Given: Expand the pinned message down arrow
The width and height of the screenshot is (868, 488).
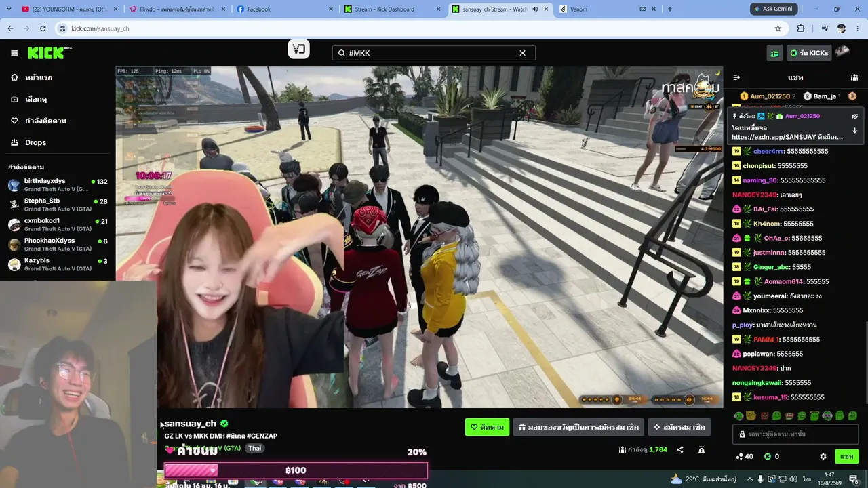Looking at the screenshot, I should tap(855, 130).
